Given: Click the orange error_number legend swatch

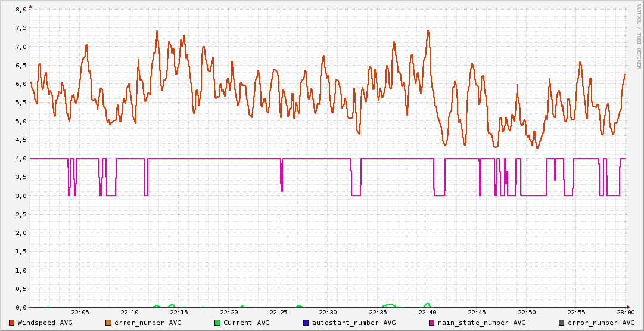Looking at the screenshot, I should click(108, 323).
